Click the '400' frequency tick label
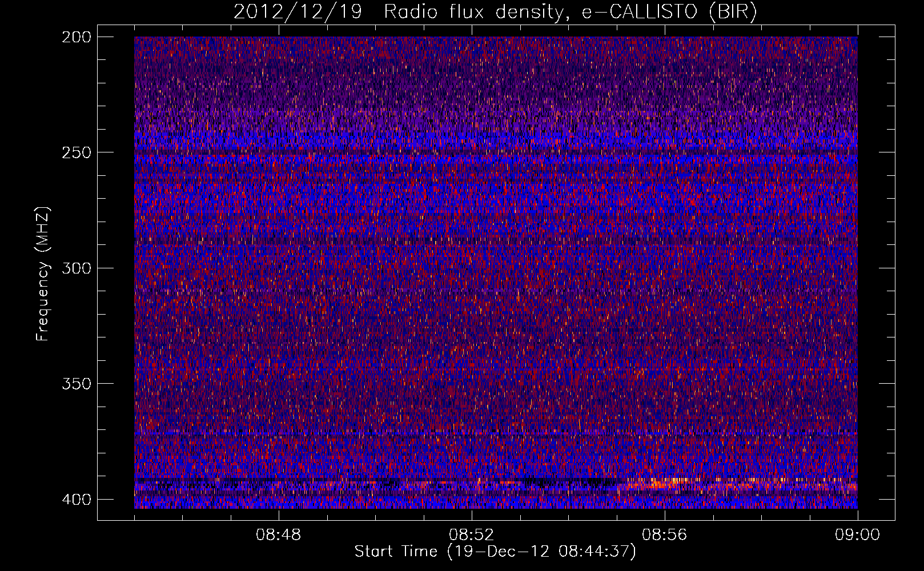Viewport: 924px width, 571px height. point(76,500)
